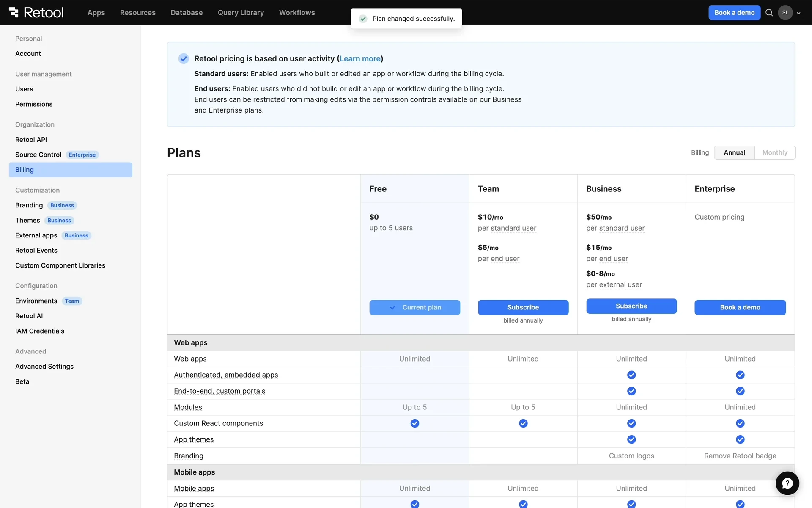Click 'per external user' under Business plan

(x=614, y=285)
